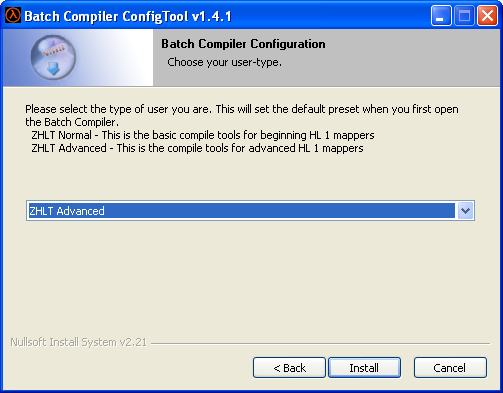
Task: Click the grayed-out maximize button
Action: tap(464, 16)
